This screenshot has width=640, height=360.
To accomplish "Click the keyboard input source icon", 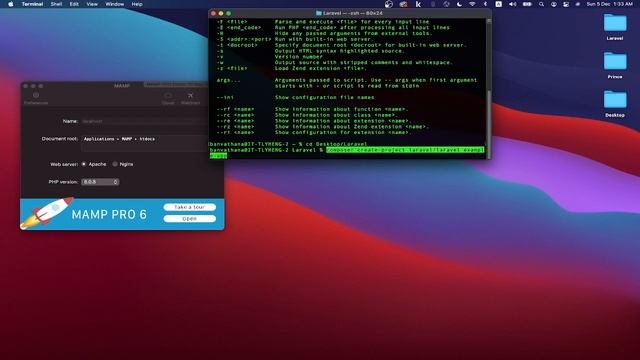I will [498, 4].
